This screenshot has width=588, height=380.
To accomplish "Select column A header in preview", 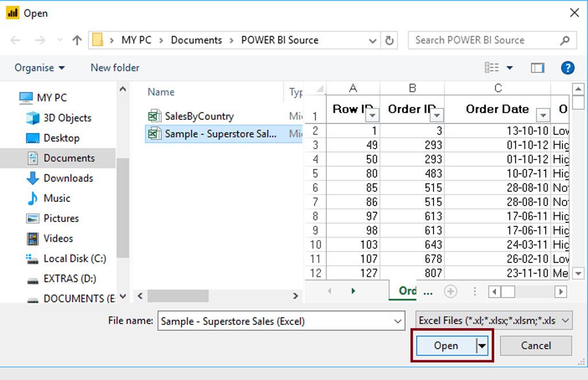I will 353,88.
